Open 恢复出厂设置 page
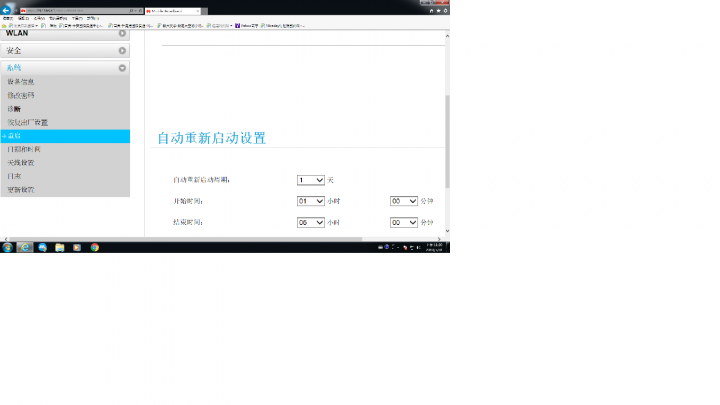Image resolution: width=720 pixels, height=405 pixels. click(28, 123)
